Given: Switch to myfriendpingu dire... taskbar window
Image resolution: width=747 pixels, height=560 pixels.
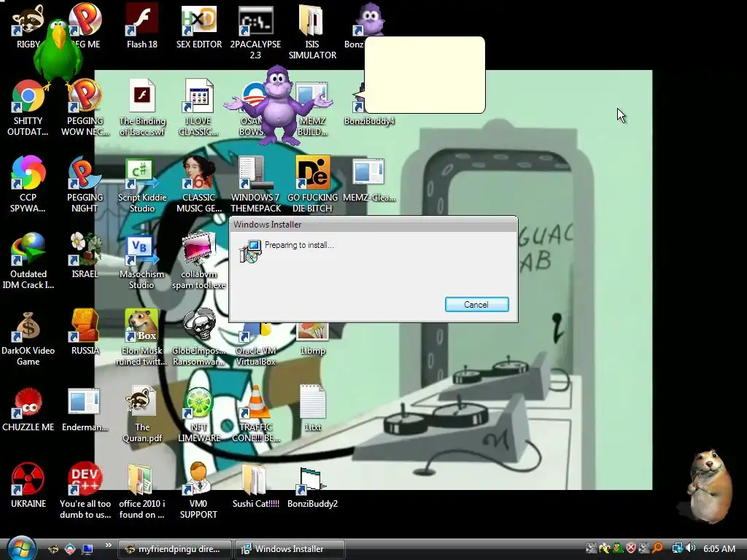Looking at the screenshot, I should pos(174,549).
